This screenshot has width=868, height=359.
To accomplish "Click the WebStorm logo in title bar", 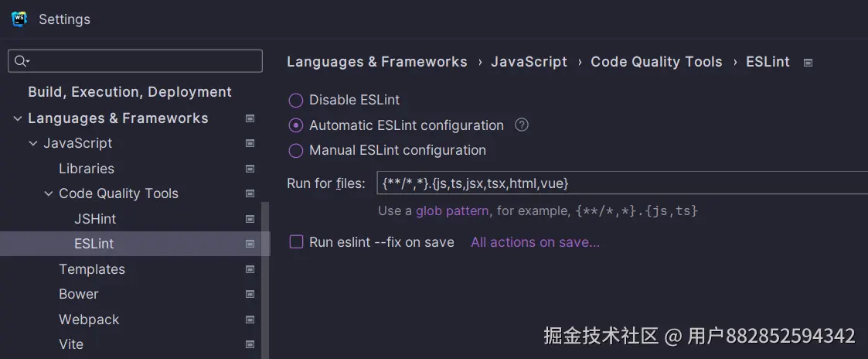I will tap(19, 19).
